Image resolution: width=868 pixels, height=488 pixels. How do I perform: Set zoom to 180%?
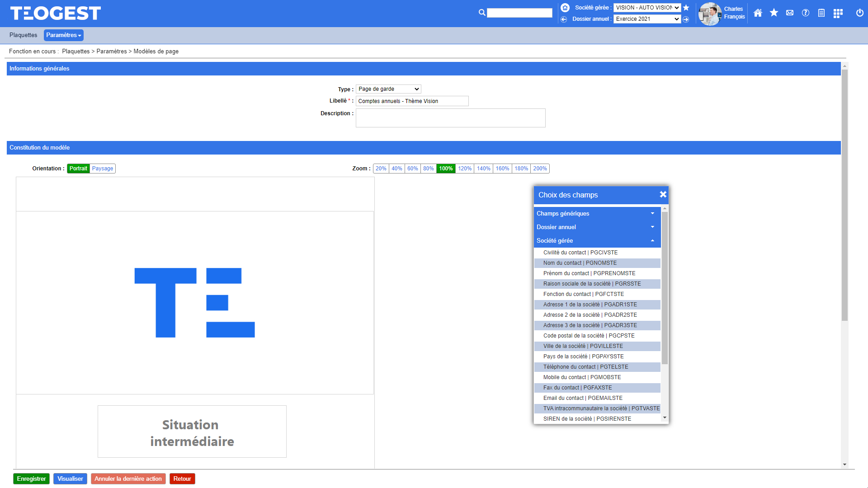(x=521, y=169)
